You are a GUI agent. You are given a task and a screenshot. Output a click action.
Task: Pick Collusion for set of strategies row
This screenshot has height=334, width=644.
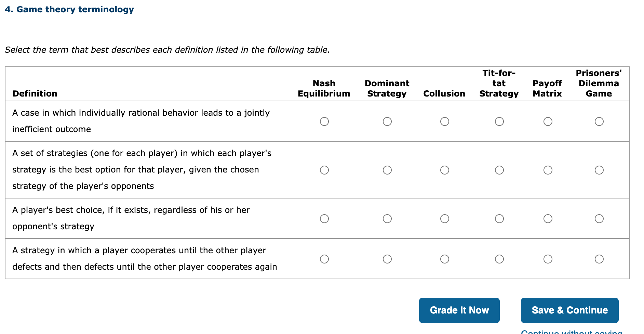(444, 170)
